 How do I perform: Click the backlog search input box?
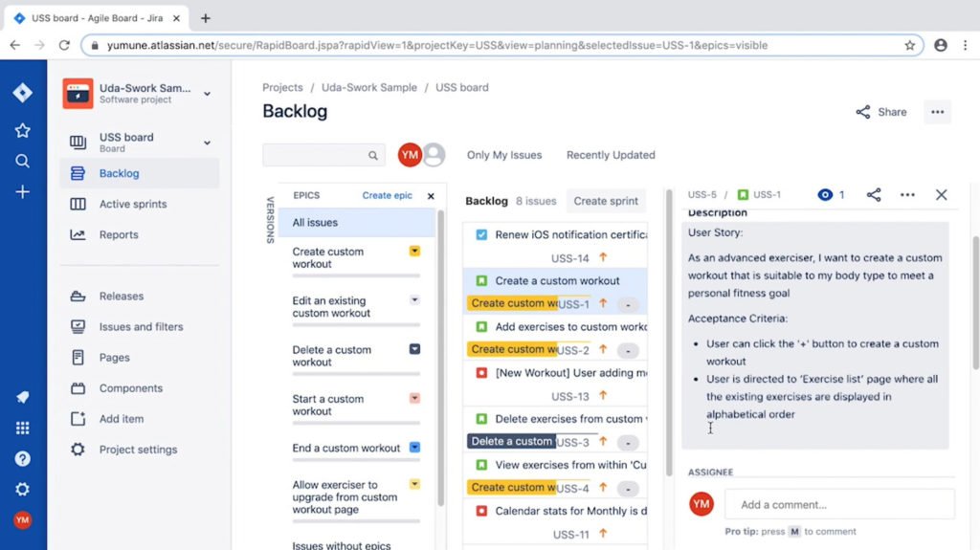323,155
